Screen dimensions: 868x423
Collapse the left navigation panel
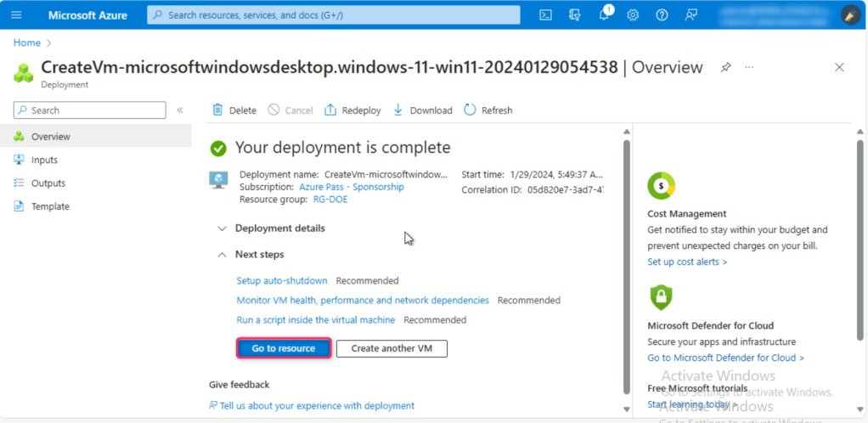(180, 110)
